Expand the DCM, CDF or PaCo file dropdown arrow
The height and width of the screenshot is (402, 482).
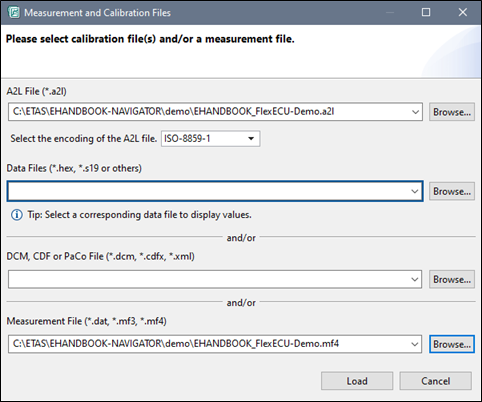(414, 279)
